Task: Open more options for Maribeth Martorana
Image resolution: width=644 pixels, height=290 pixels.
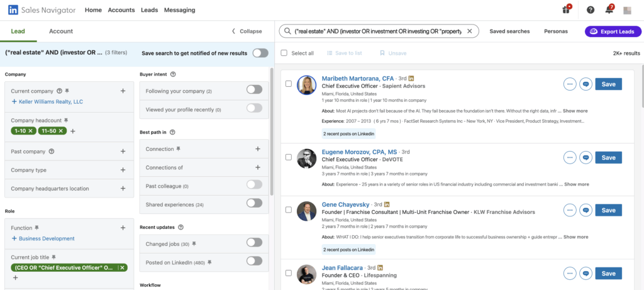Action: click(570, 84)
